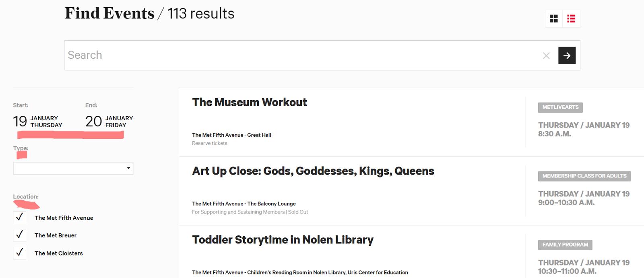Viewport: 644px width, 278px height.
Task: Change the start date January 19
Action: click(x=38, y=121)
